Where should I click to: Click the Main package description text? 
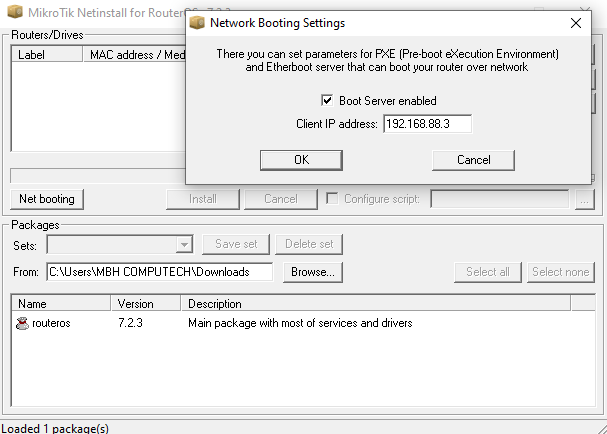(300, 323)
